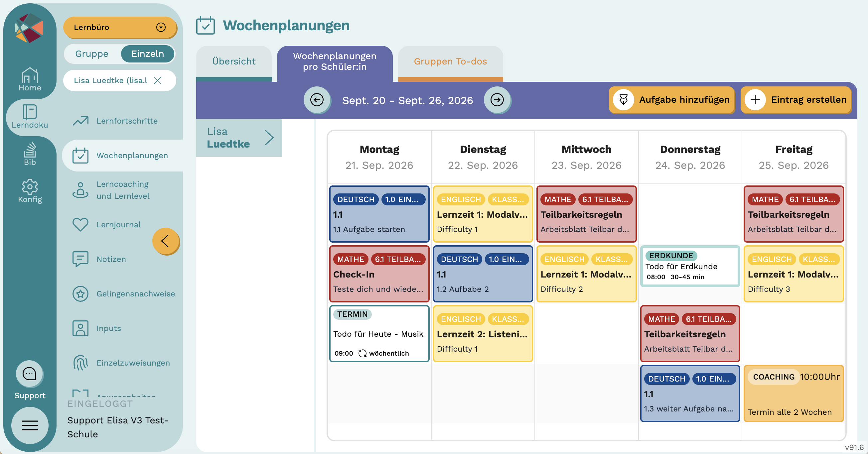Screen dimensions: 868x454
Task: Open the Home section in sidebar
Action: point(30,79)
